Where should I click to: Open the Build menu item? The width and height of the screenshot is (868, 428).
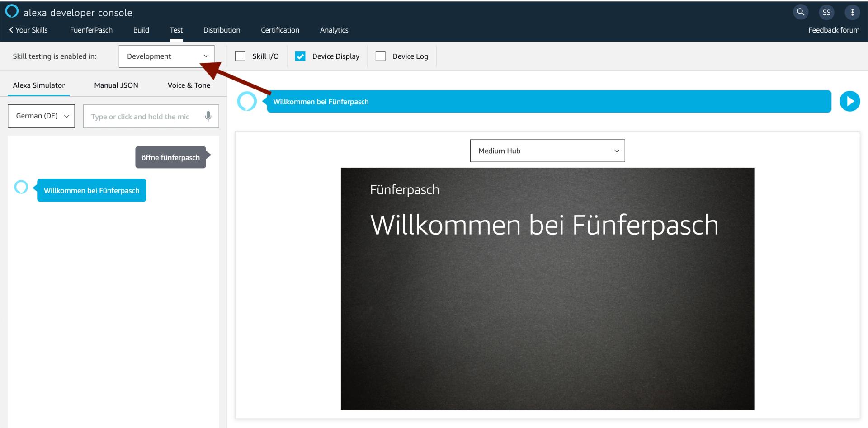[141, 30]
